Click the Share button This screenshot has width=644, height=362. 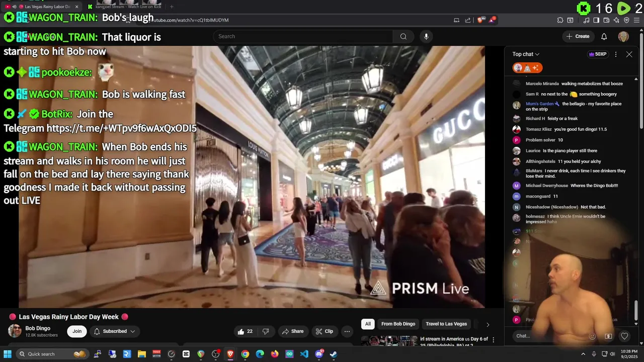pos(292,331)
